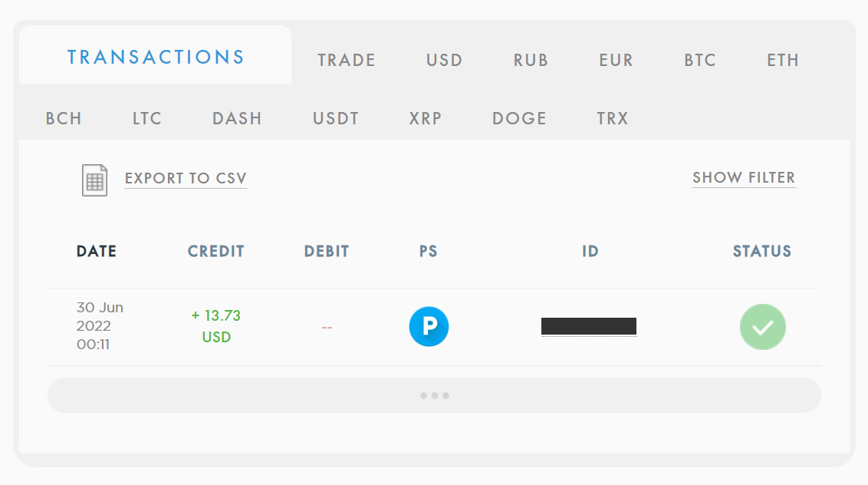The width and height of the screenshot is (868, 485).
Task: Open the USDT tab
Action: [335, 118]
